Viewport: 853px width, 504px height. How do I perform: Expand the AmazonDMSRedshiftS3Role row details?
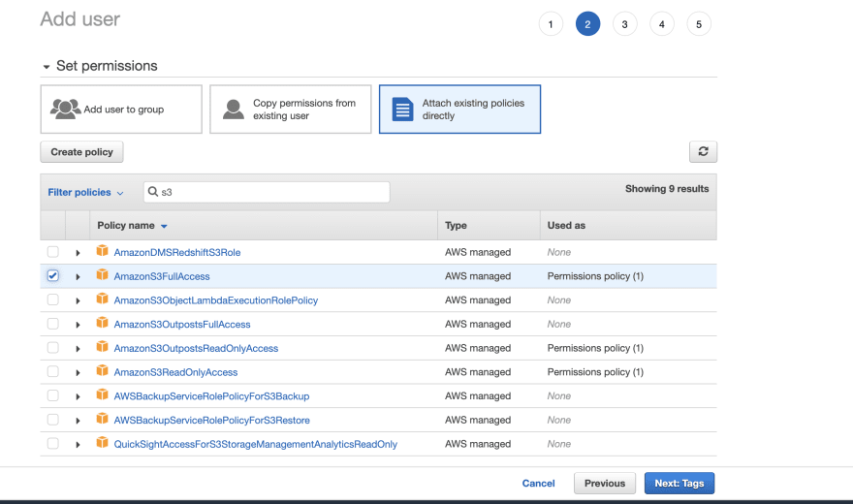[78, 253]
